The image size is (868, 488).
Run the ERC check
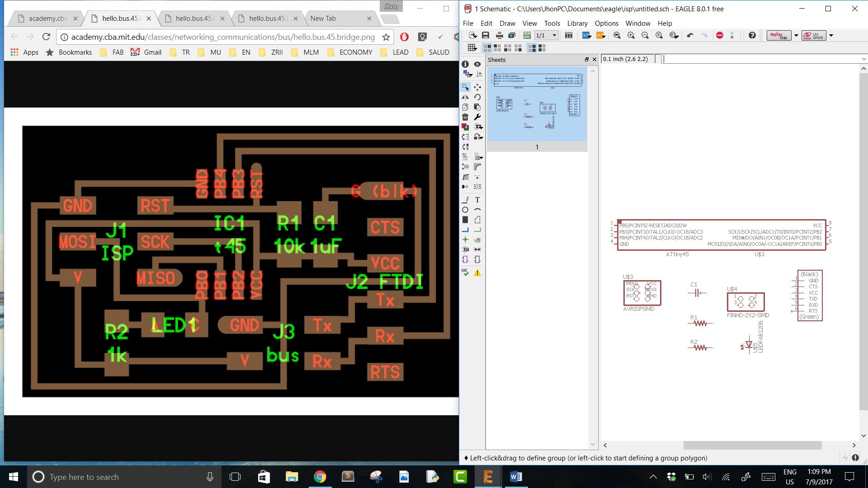point(465,272)
